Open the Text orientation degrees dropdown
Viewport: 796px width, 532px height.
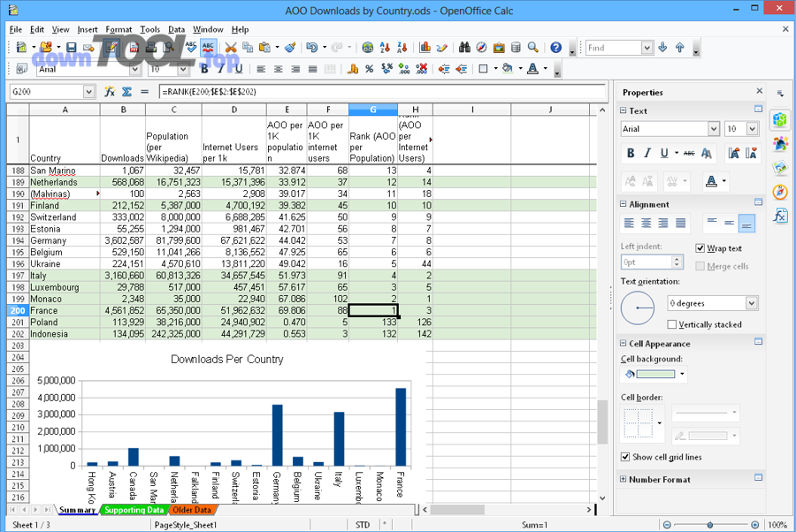[752, 303]
